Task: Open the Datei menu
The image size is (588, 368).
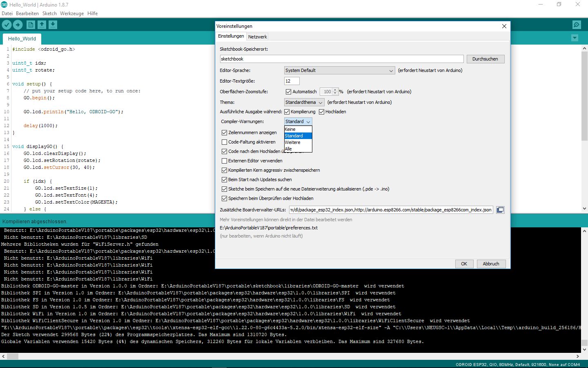Action: coord(7,13)
